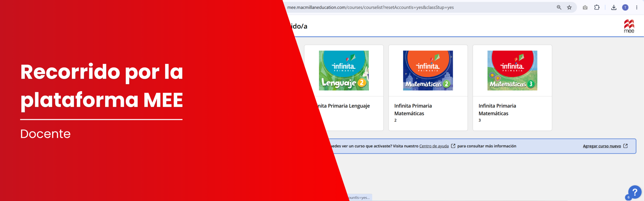Click the "Docente" subtitle text

[46, 134]
